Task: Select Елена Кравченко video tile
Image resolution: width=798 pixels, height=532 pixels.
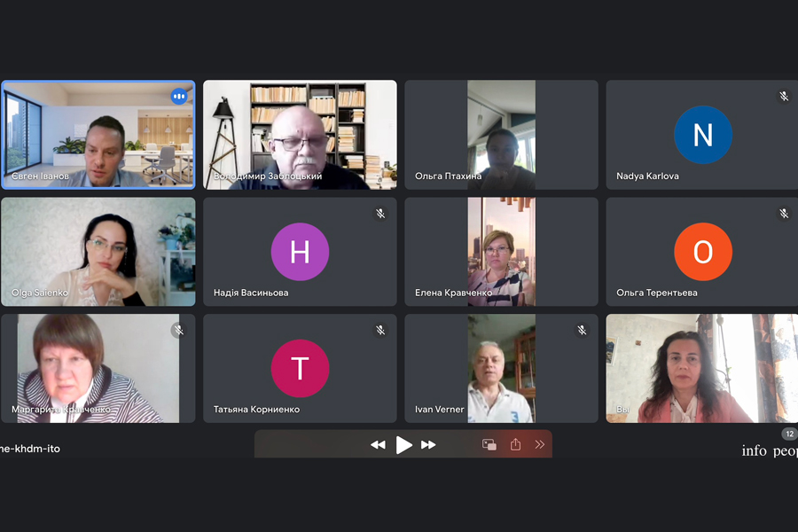Action: click(x=501, y=252)
